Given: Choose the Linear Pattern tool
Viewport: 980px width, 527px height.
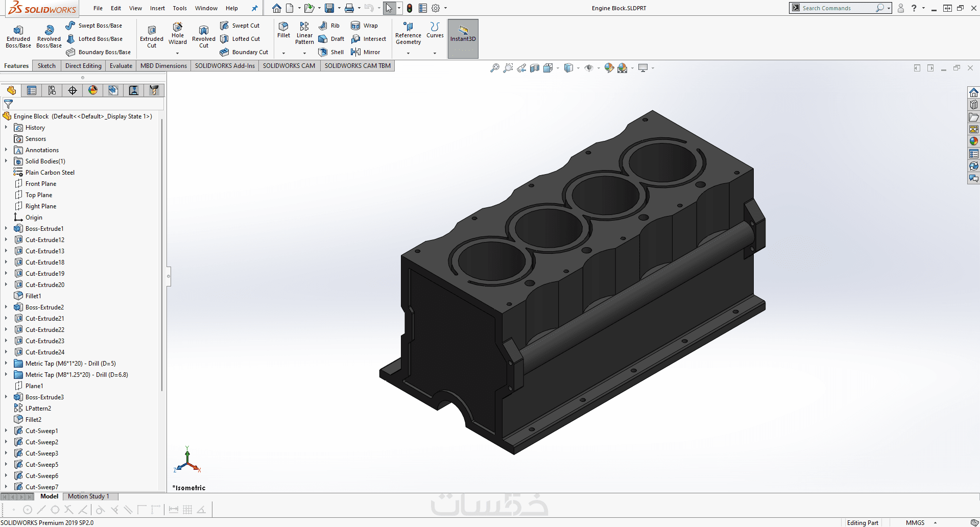Looking at the screenshot, I should click(x=304, y=33).
